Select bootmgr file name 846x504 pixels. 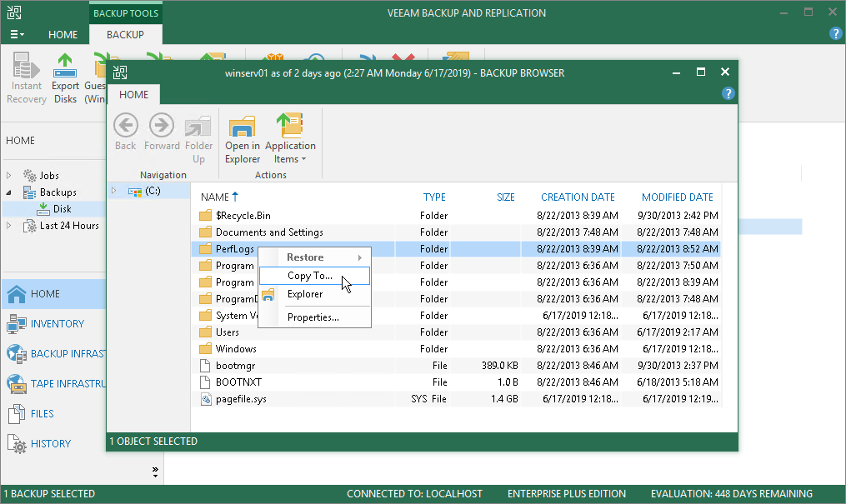pyautogui.click(x=235, y=366)
